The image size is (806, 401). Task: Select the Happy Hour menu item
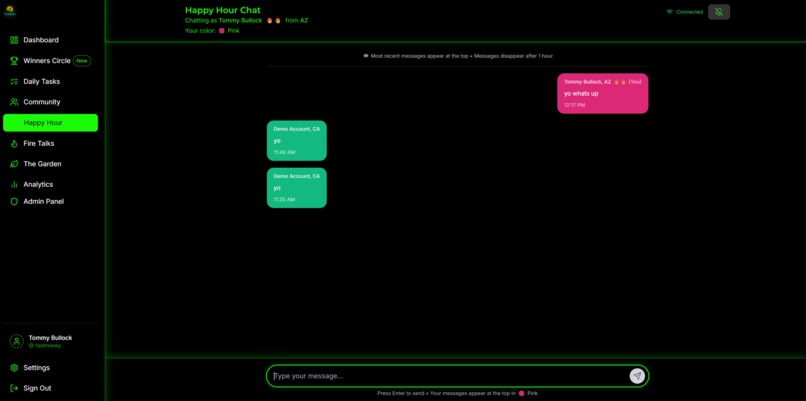50,123
